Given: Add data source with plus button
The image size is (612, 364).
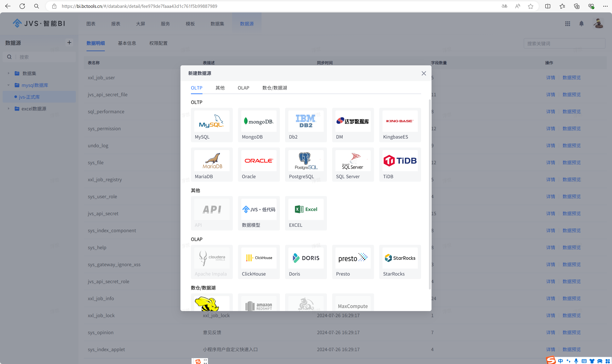Looking at the screenshot, I should coord(69,43).
